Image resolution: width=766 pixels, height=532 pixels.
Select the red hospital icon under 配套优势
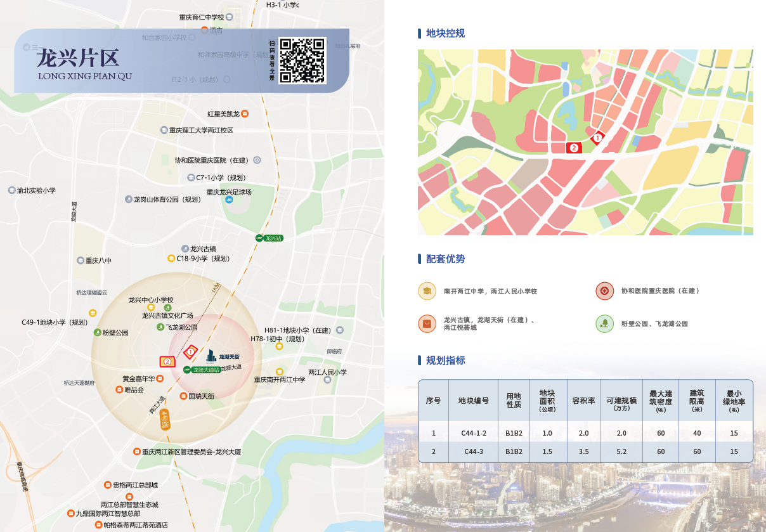point(604,291)
